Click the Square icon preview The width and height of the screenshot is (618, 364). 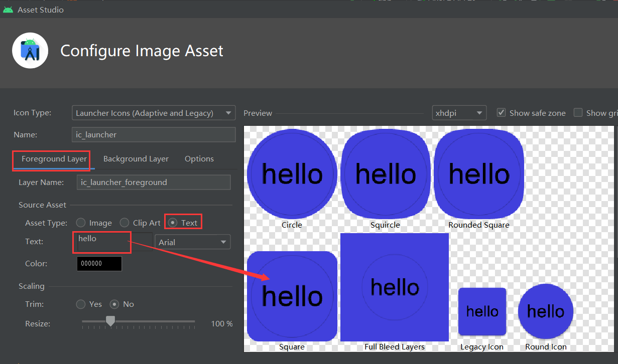coord(292,296)
